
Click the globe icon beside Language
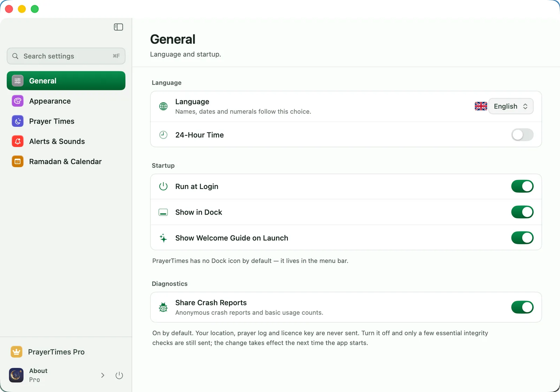pyautogui.click(x=163, y=106)
